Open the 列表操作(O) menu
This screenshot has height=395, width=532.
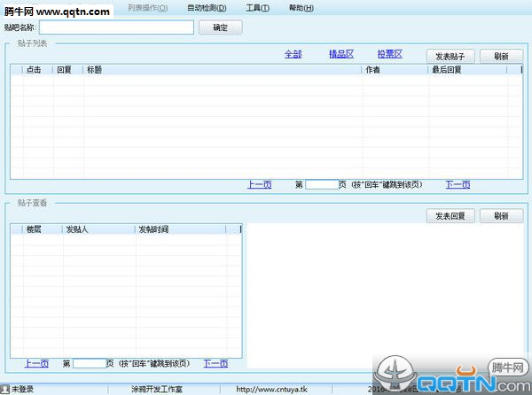[147, 8]
